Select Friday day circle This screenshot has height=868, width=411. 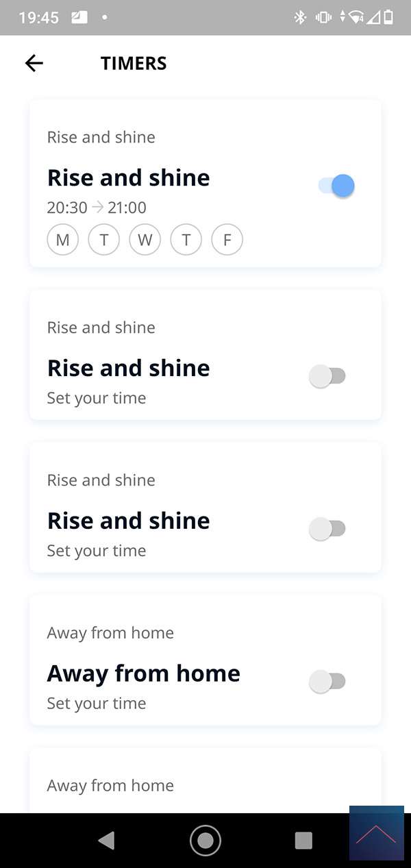click(x=227, y=240)
